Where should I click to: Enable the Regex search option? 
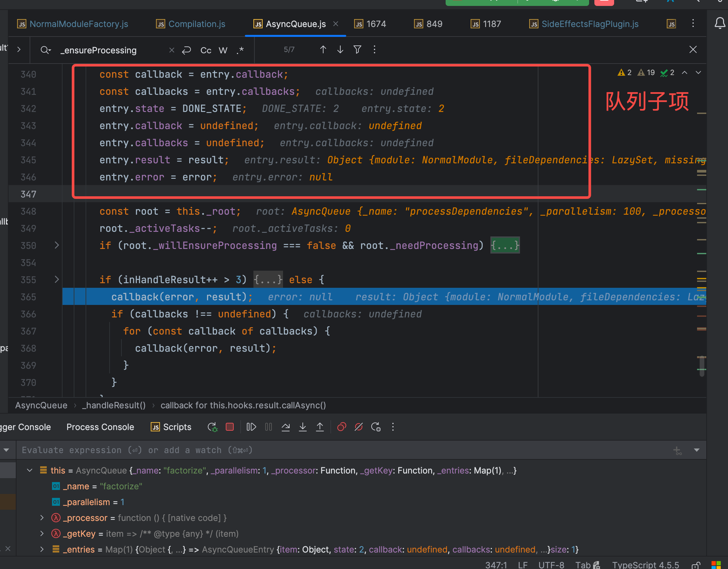240,50
